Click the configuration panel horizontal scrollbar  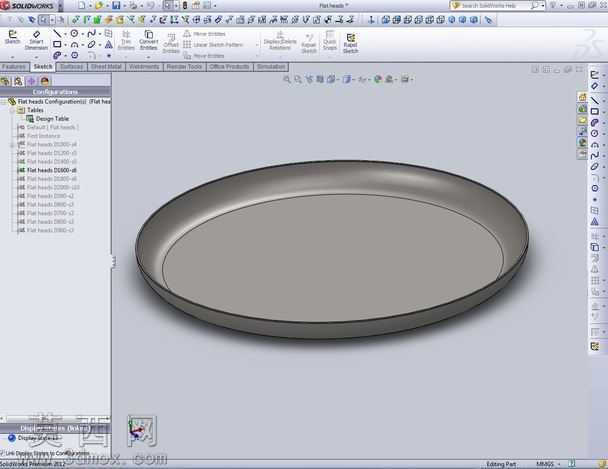(x=55, y=419)
